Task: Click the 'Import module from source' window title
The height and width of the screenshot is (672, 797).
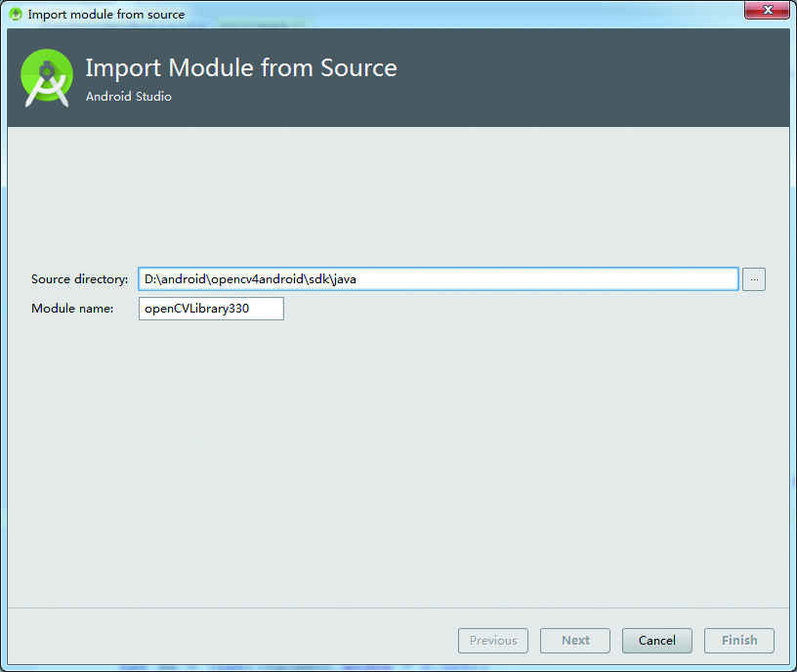Action: [x=106, y=15]
